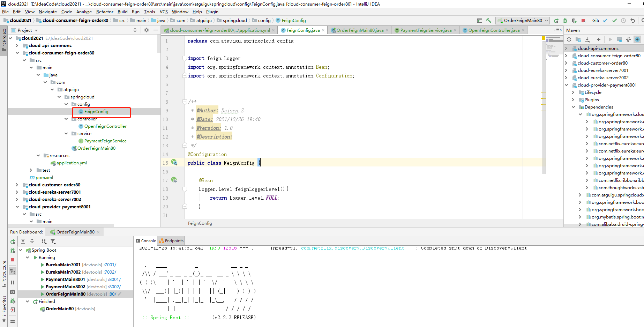Click the config breadcrumb in navigation bar

[264, 21]
